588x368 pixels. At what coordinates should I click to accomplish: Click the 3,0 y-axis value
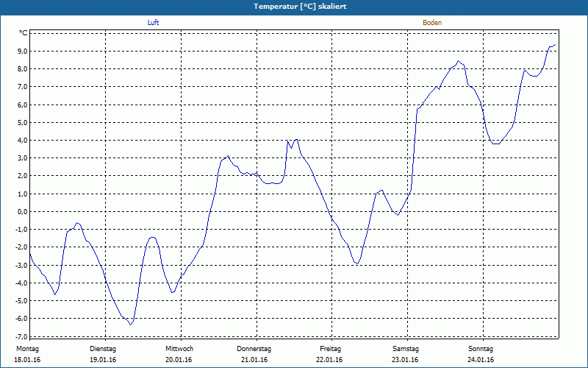22,158
